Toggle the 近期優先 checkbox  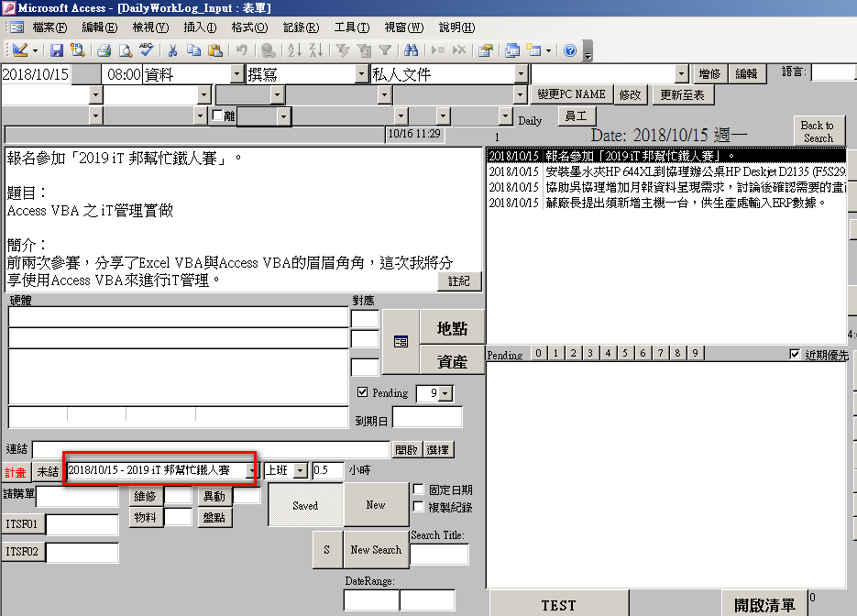[795, 354]
